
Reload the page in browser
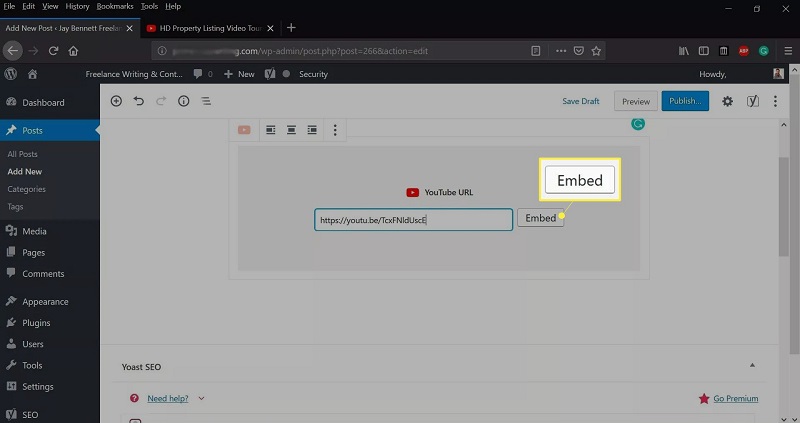[x=53, y=51]
